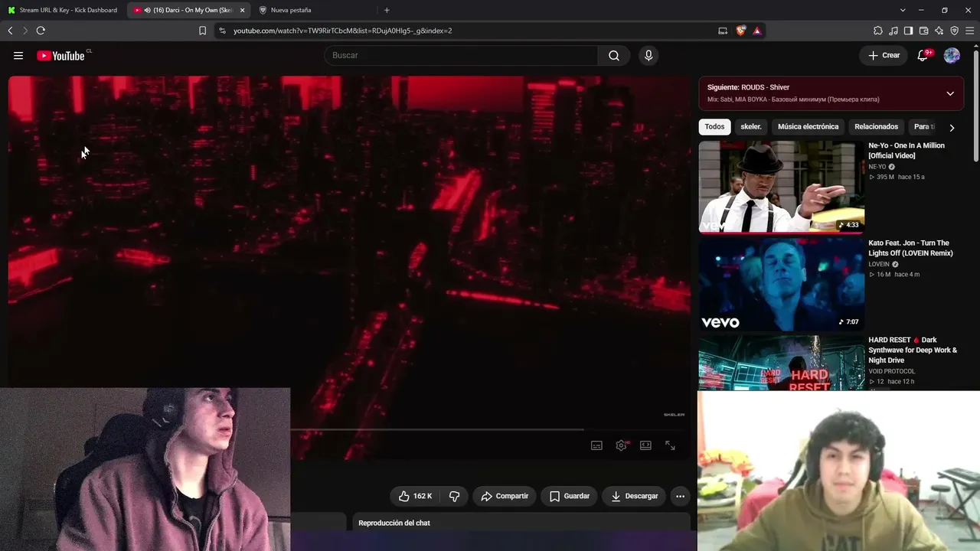Open the account avatar menu
The width and height of the screenshot is (980, 551).
[x=952, y=55]
